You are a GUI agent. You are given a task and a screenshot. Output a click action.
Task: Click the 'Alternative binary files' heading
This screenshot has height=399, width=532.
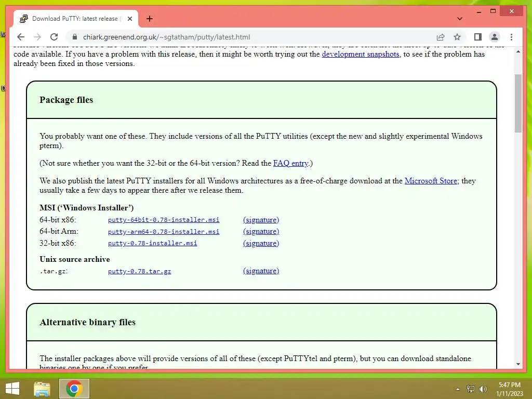click(x=87, y=322)
